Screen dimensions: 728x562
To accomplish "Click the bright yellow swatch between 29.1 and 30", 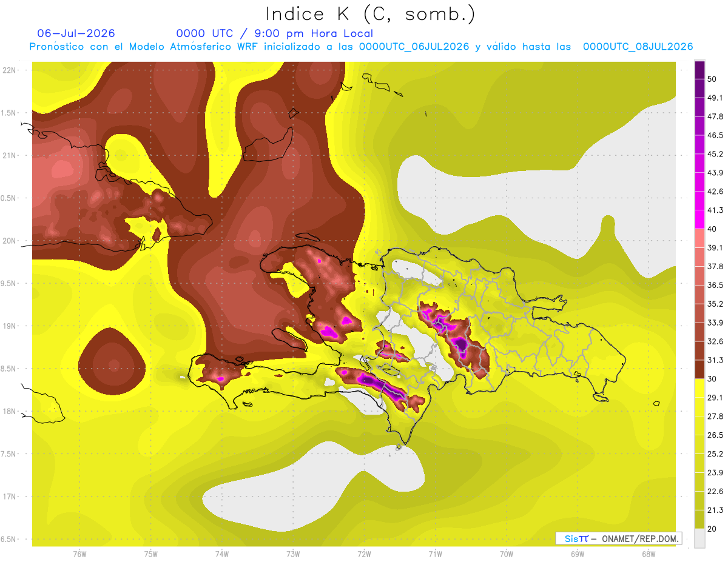I will [x=699, y=388].
